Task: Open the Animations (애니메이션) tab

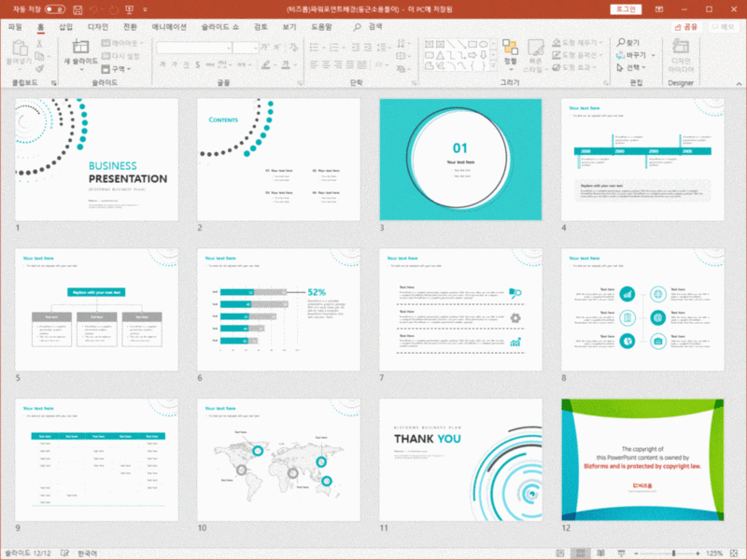Action: (169, 27)
